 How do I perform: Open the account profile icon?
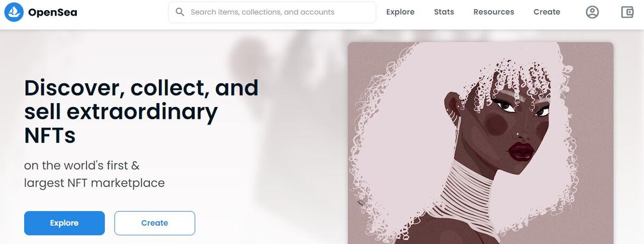tap(592, 12)
